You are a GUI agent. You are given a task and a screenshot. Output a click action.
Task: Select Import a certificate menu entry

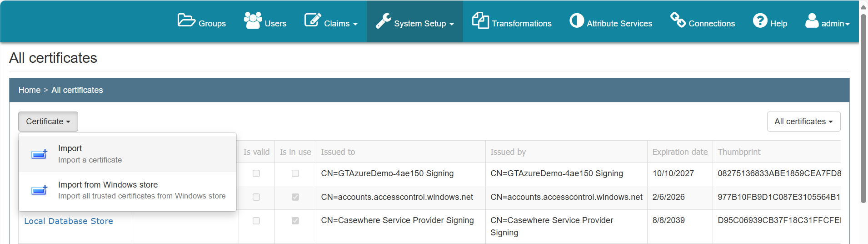(127, 154)
